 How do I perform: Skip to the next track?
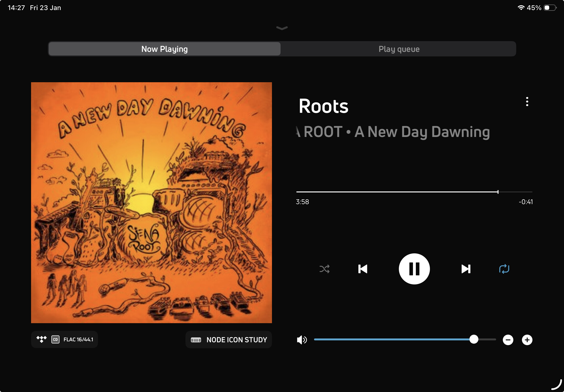coord(466,269)
